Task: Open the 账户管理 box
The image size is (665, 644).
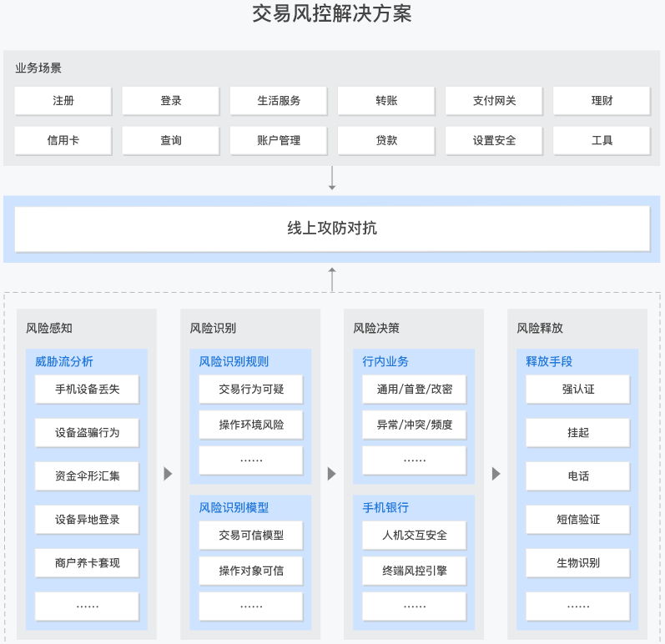Action: click(x=279, y=140)
